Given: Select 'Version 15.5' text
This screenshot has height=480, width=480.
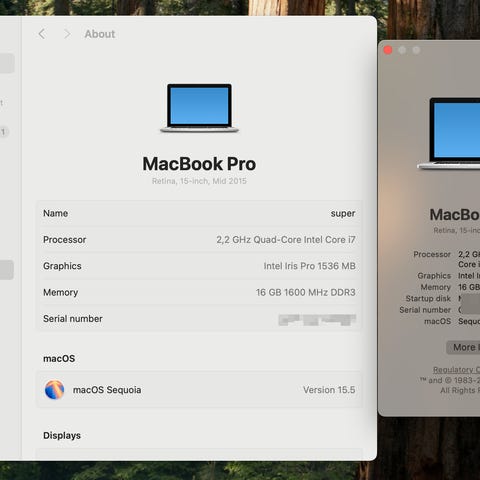Looking at the screenshot, I should 329,390.
